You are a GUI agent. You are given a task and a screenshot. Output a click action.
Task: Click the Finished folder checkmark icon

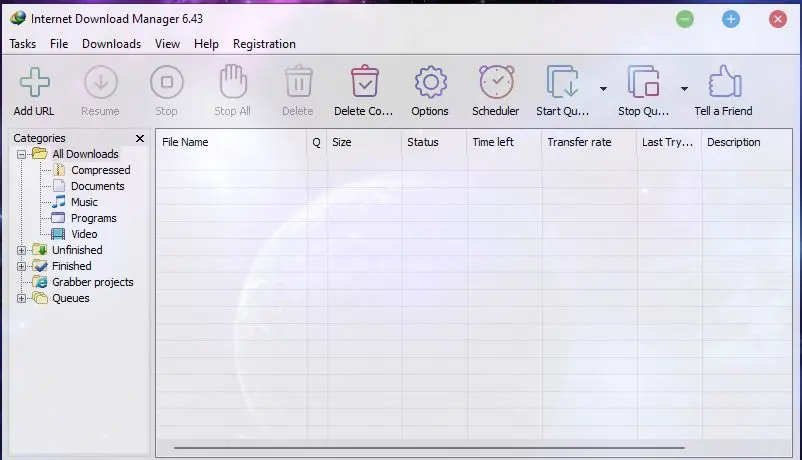pyautogui.click(x=40, y=266)
